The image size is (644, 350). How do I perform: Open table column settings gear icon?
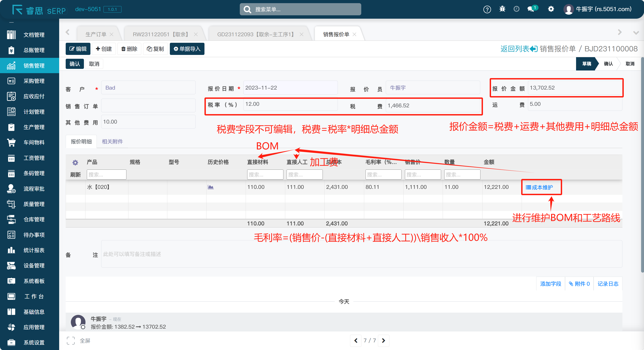75,163
